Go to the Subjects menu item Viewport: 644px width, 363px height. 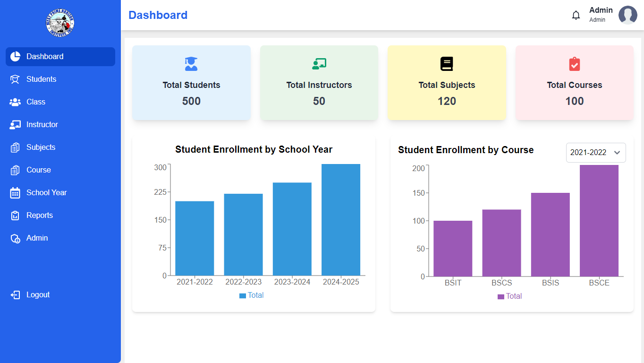[41, 147]
